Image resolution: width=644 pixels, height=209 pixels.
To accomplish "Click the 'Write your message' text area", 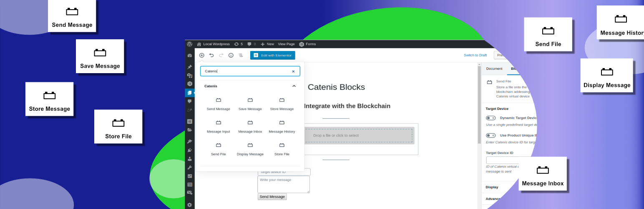I will click(x=284, y=184).
